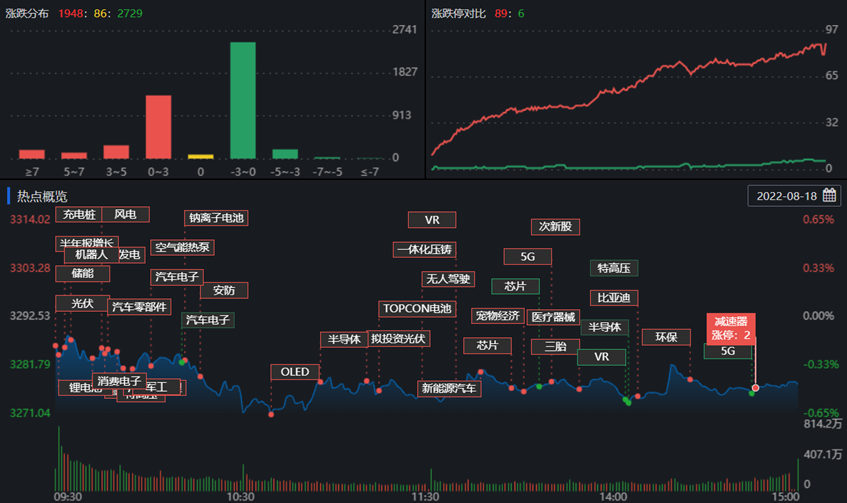Image resolution: width=847 pixels, height=503 pixels.
Task: Click the 空气能热泵 label
Action: coord(182,247)
